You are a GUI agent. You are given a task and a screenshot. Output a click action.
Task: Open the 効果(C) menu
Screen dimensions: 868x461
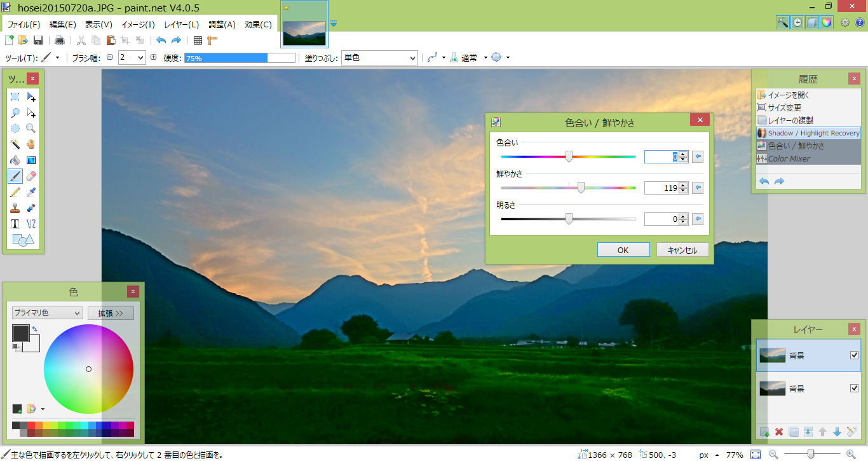click(258, 24)
